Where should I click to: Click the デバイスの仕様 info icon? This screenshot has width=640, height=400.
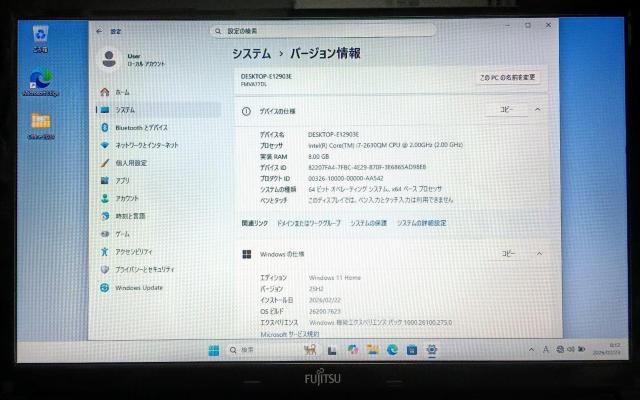click(246, 111)
